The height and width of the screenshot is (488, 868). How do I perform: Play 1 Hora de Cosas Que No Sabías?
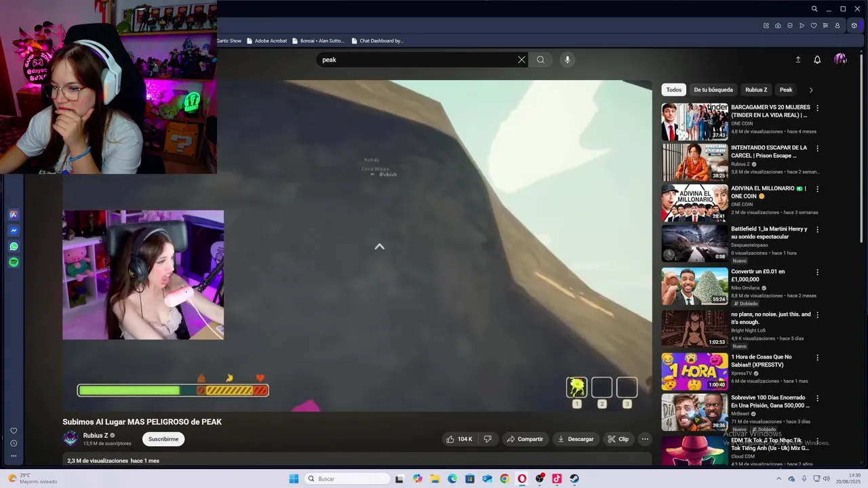click(694, 371)
